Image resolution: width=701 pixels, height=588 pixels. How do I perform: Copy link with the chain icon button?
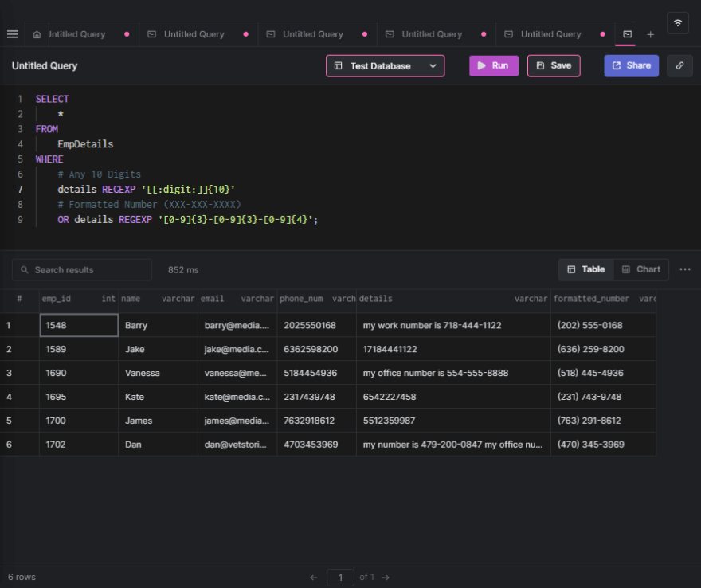tap(679, 65)
